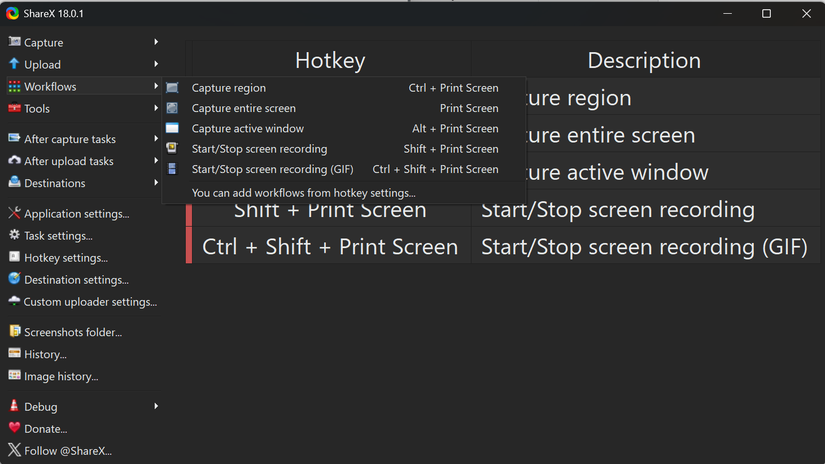Screen dimensions: 825x464
Task: Click the Capture entire screen submenu icon
Action: pos(172,108)
